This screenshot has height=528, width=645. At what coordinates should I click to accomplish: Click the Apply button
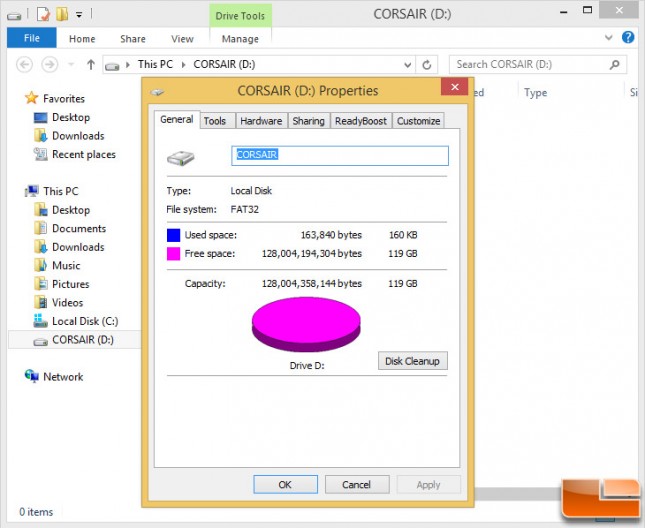click(428, 484)
